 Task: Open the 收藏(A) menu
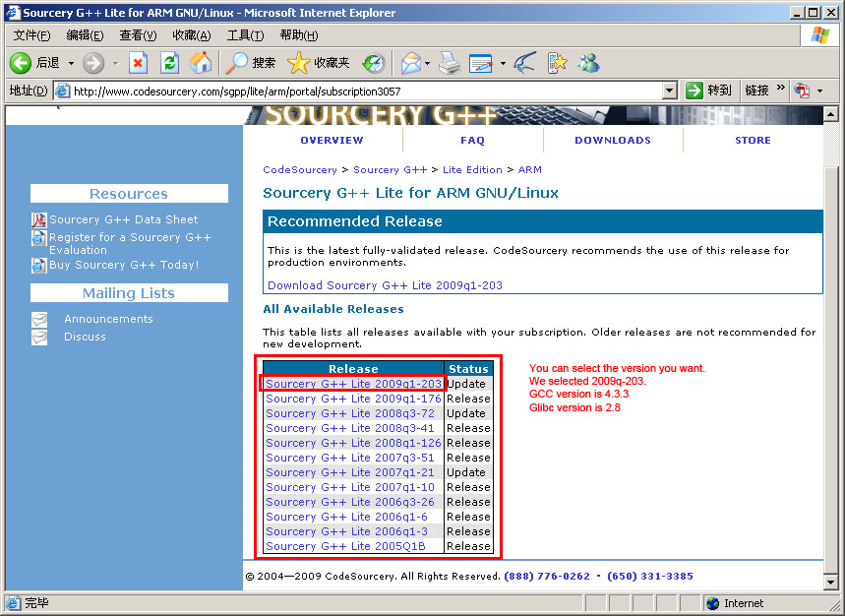click(x=191, y=35)
